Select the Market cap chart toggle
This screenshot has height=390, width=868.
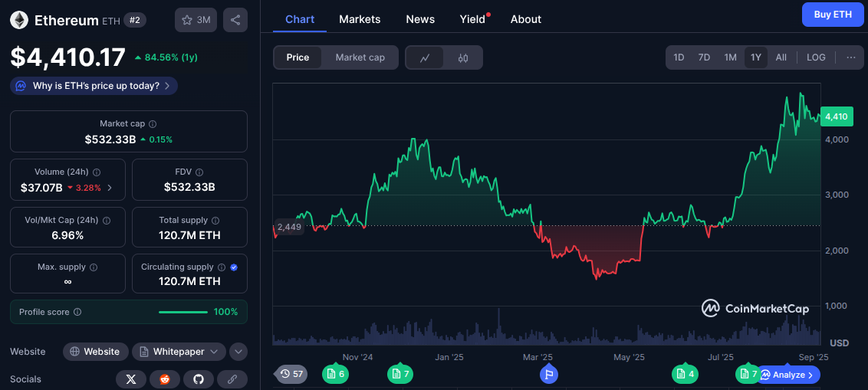tap(360, 57)
